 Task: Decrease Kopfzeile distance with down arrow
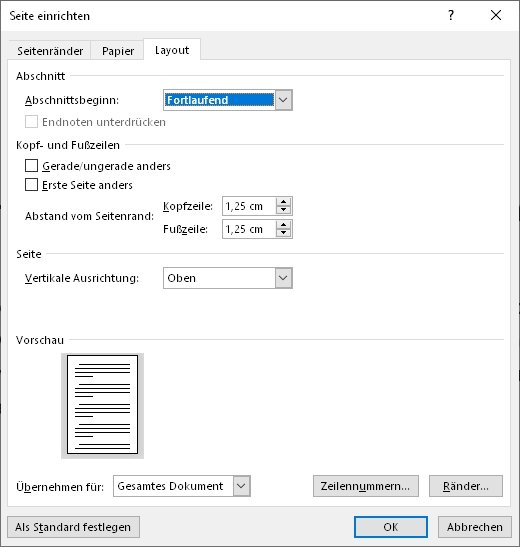pos(284,210)
